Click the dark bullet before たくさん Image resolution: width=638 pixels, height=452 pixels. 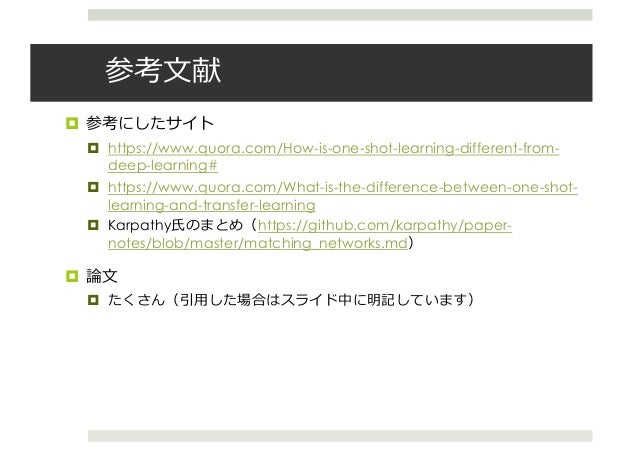click(x=93, y=300)
